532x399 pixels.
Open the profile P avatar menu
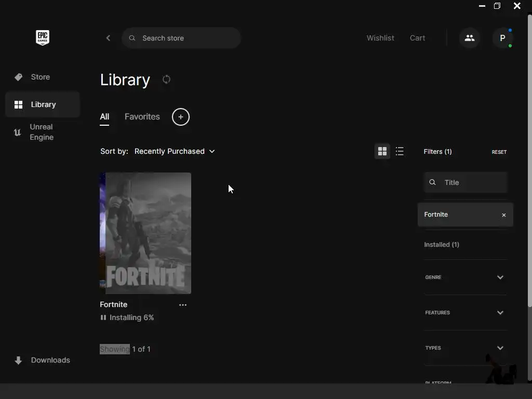click(502, 38)
